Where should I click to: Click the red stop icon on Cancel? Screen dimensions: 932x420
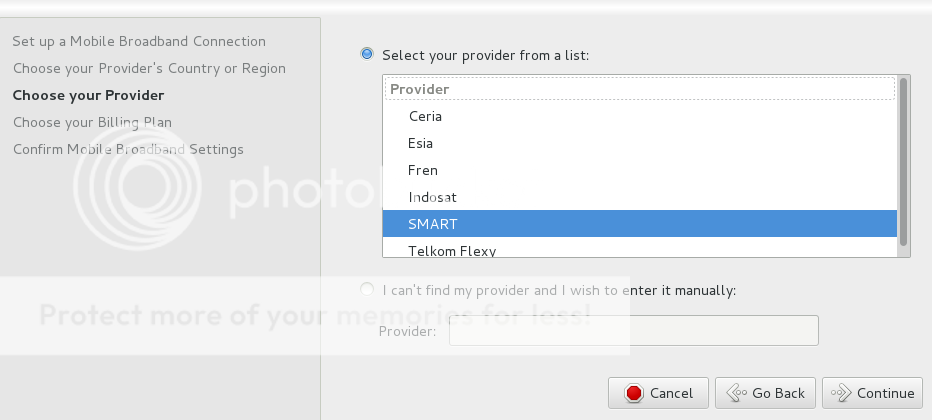pyautogui.click(x=633, y=393)
